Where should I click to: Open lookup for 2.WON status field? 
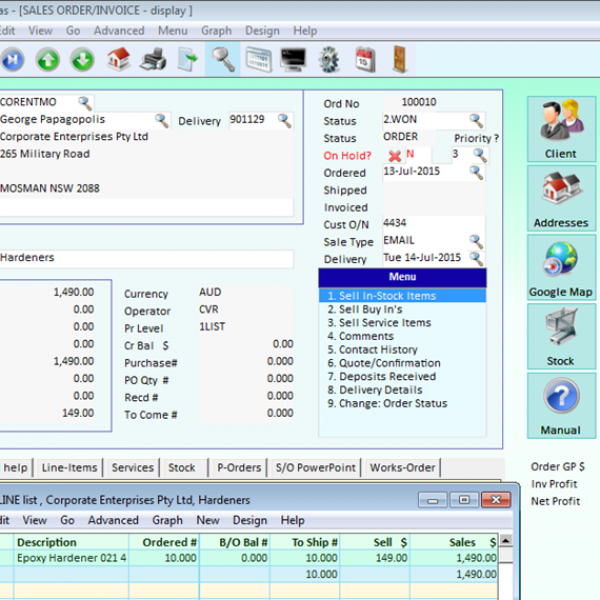tap(476, 121)
